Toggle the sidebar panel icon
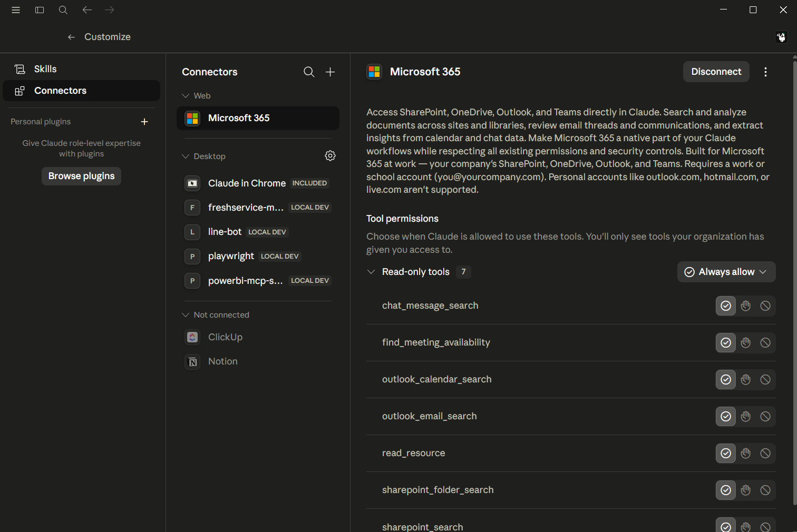The image size is (797, 532). 40,10
